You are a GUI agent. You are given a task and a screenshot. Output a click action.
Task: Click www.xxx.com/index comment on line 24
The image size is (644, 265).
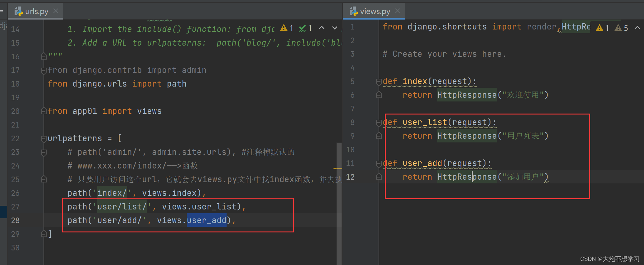coord(133,166)
